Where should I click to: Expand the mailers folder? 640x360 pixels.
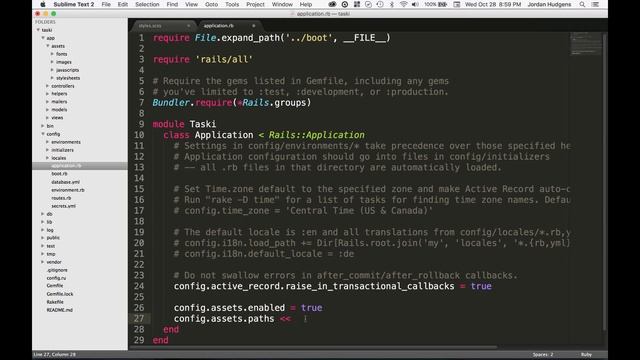(x=48, y=102)
